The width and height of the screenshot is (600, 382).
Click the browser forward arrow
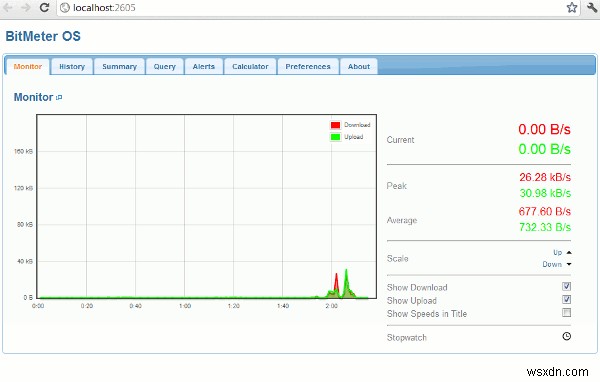[x=26, y=8]
